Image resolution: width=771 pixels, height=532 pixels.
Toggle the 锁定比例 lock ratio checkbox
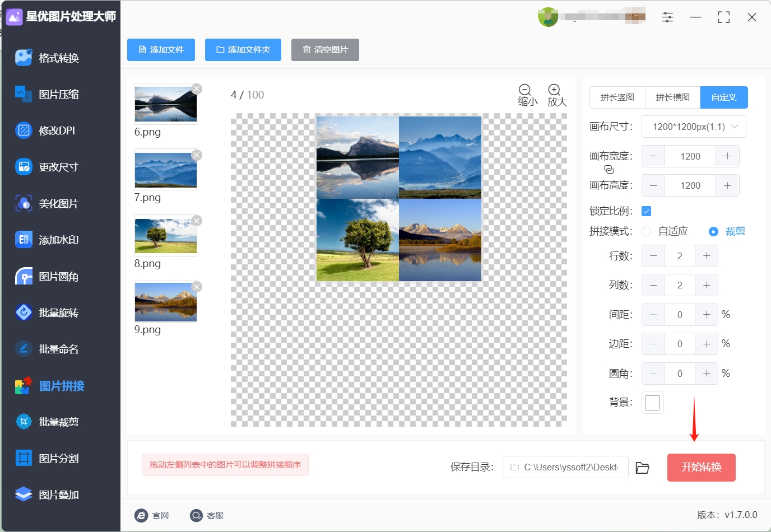point(646,211)
